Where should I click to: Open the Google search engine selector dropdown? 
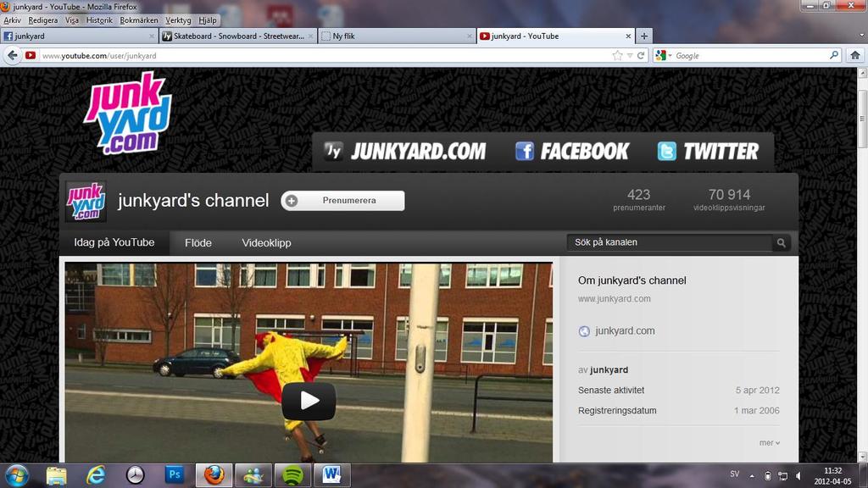click(663, 55)
